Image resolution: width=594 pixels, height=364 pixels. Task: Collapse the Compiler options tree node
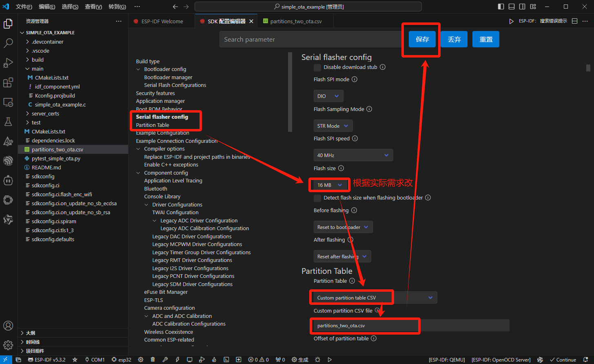(138, 149)
